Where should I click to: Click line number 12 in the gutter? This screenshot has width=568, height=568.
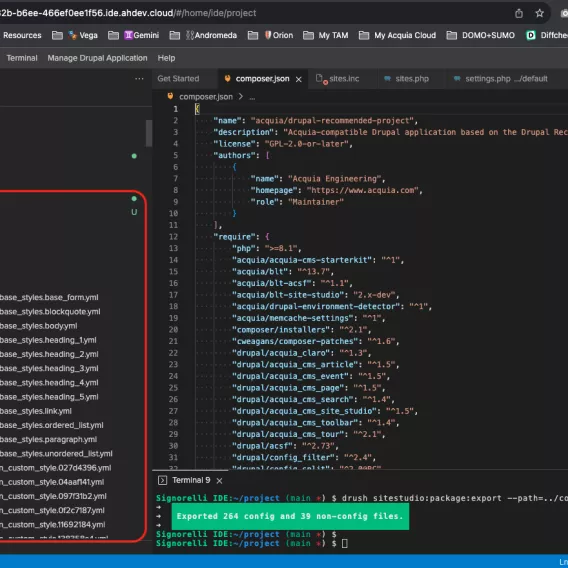[173, 237]
